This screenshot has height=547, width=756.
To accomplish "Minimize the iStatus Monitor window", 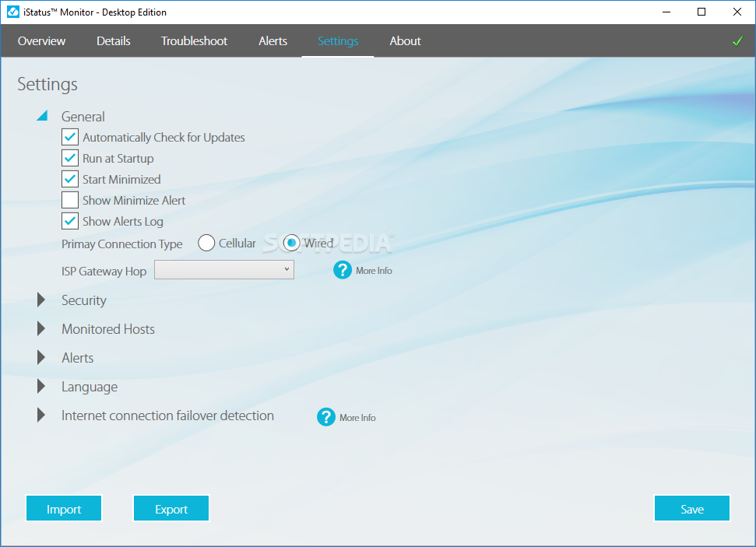I will pyautogui.click(x=666, y=12).
